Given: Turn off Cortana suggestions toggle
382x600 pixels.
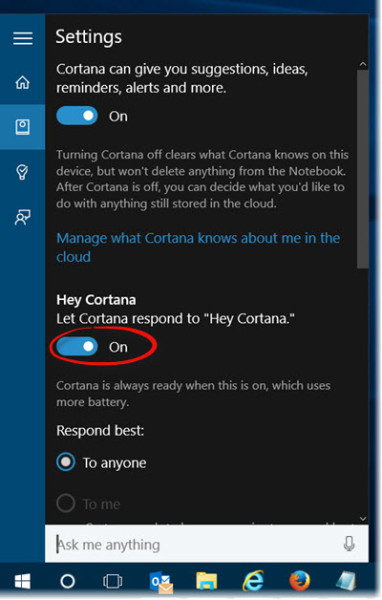Looking at the screenshot, I should 77,116.
